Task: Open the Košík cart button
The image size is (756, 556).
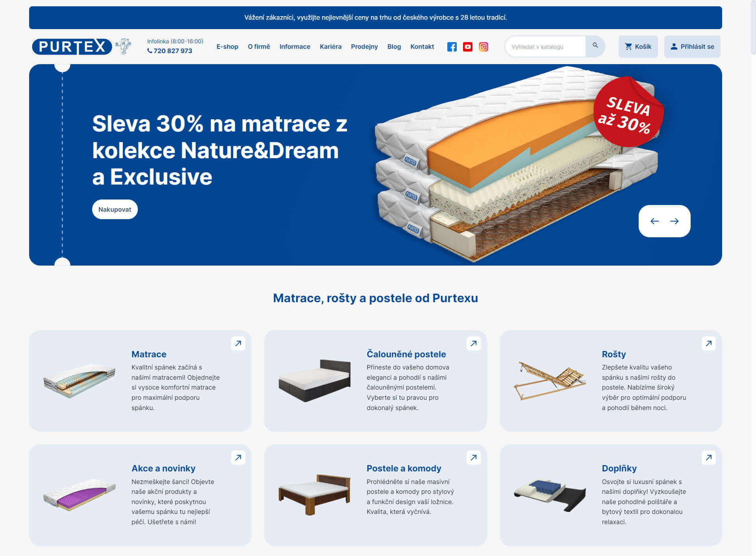Action: tap(638, 46)
